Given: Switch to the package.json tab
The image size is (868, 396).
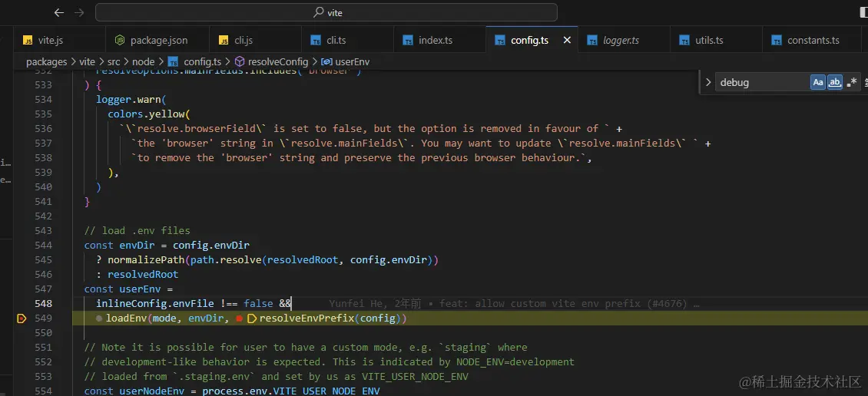Looking at the screenshot, I should coord(157,41).
